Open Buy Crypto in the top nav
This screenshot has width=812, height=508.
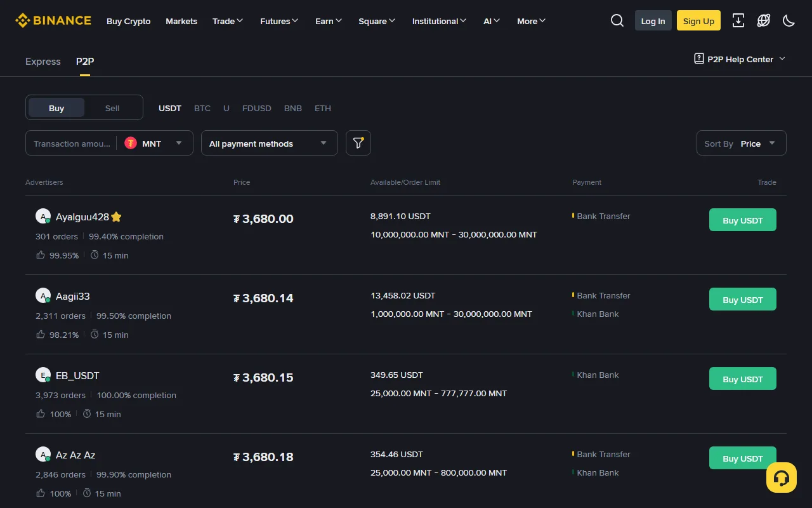129,21
